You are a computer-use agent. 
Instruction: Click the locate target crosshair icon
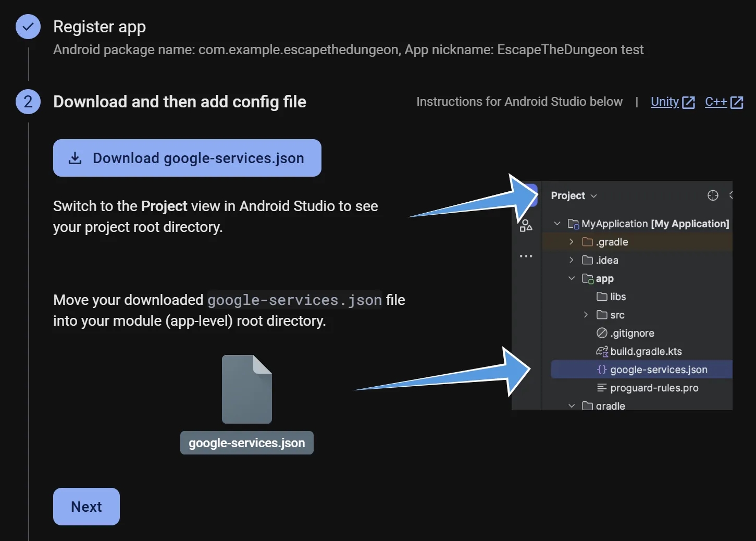(x=713, y=195)
